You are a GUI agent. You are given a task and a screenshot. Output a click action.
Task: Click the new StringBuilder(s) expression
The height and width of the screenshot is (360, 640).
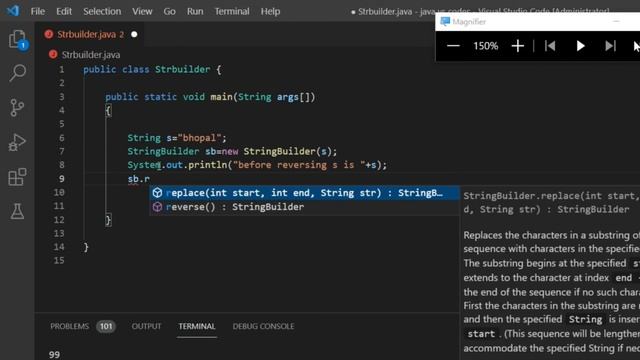click(x=280, y=151)
